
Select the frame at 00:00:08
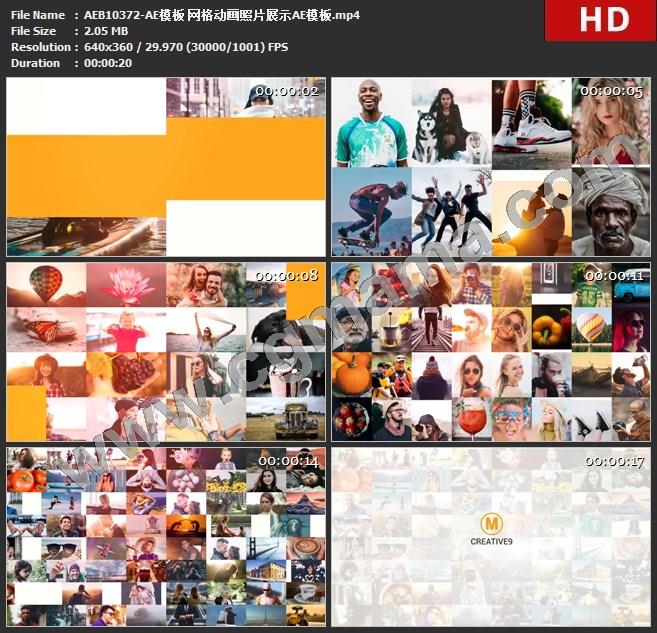166,351
